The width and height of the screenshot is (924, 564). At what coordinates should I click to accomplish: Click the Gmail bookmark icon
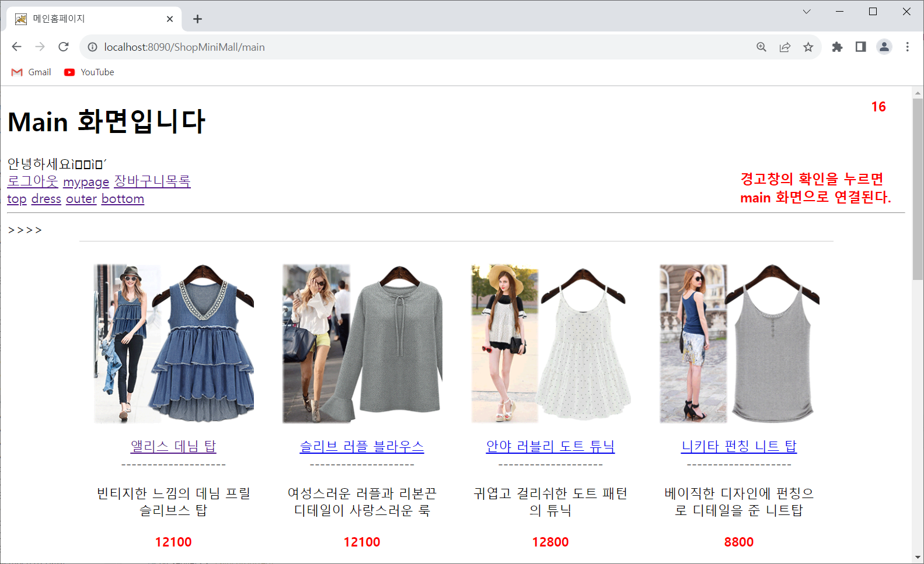click(17, 72)
